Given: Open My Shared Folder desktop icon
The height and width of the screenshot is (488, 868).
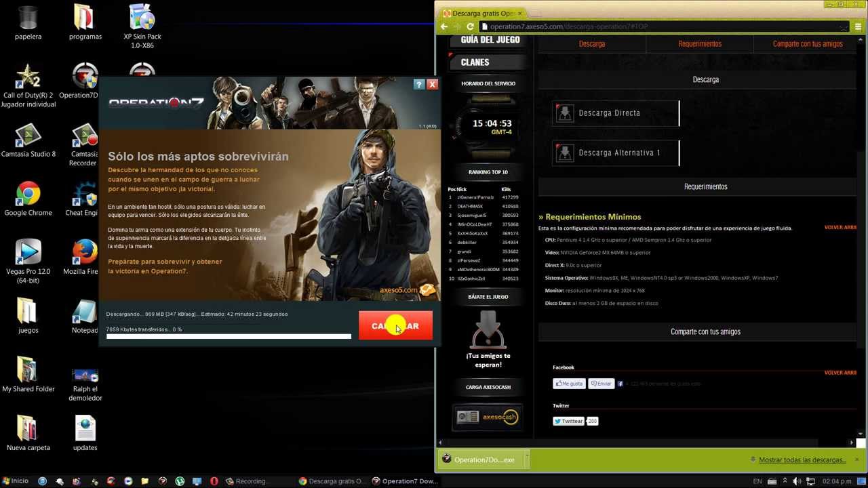Looking at the screenshot, I should click(28, 375).
